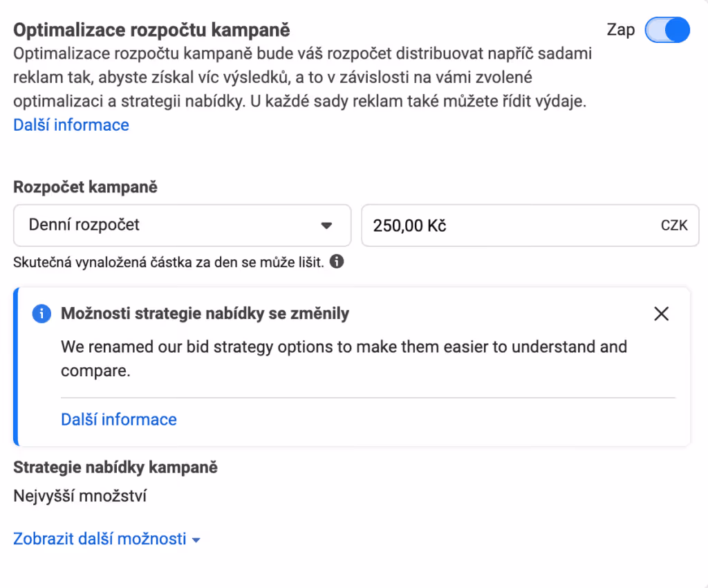Disable Optimalizace rozpočtu kampaně switch

(667, 30)
